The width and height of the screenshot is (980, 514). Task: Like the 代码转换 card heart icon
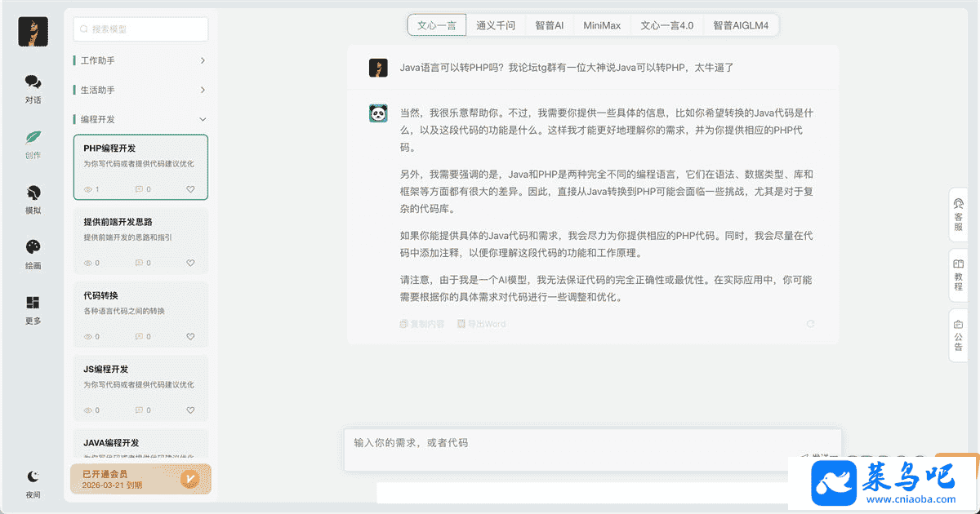tap(190, 336)
